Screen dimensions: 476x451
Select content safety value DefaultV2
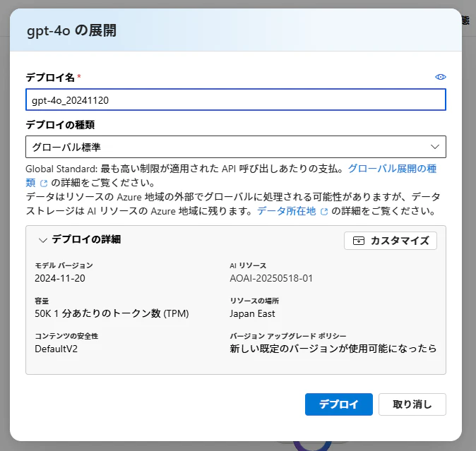(x=56, y=349)
